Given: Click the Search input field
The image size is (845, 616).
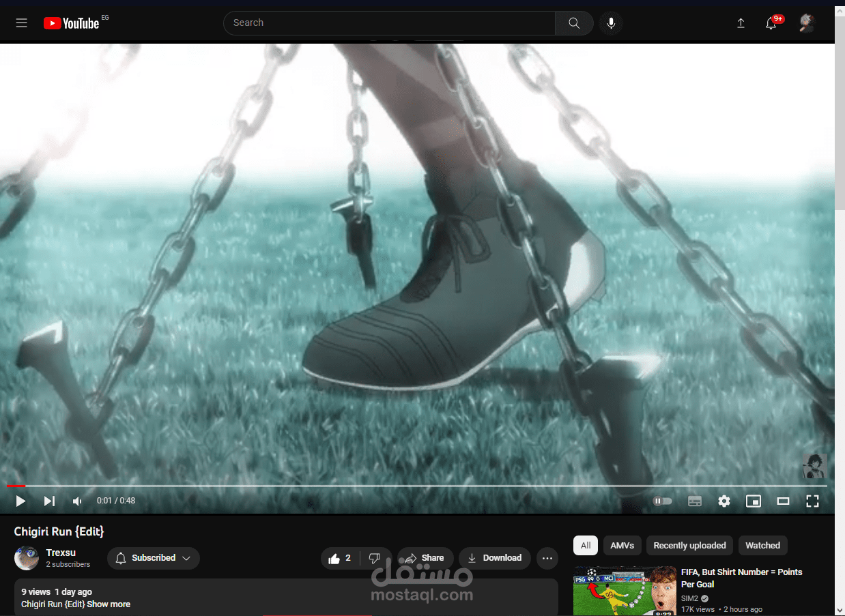Looking at the screenshot, I should pos(389,23).
